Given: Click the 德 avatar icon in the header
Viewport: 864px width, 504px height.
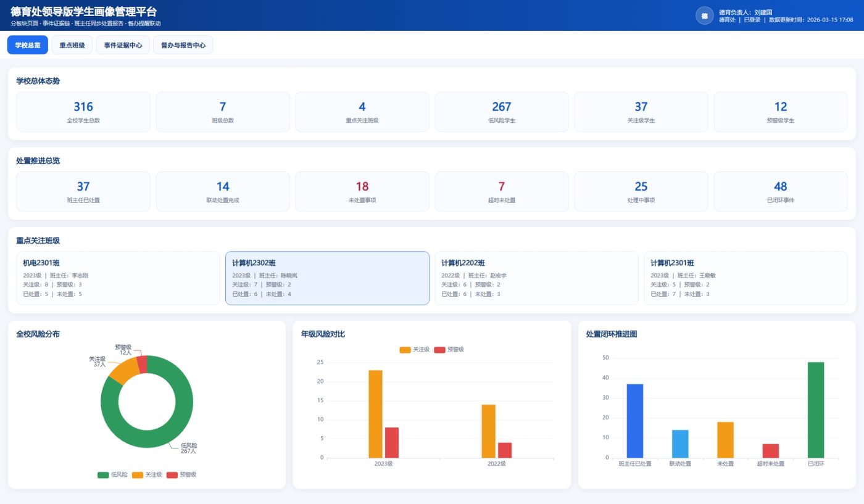Looking at the screenshot, I should pos(704,15).
